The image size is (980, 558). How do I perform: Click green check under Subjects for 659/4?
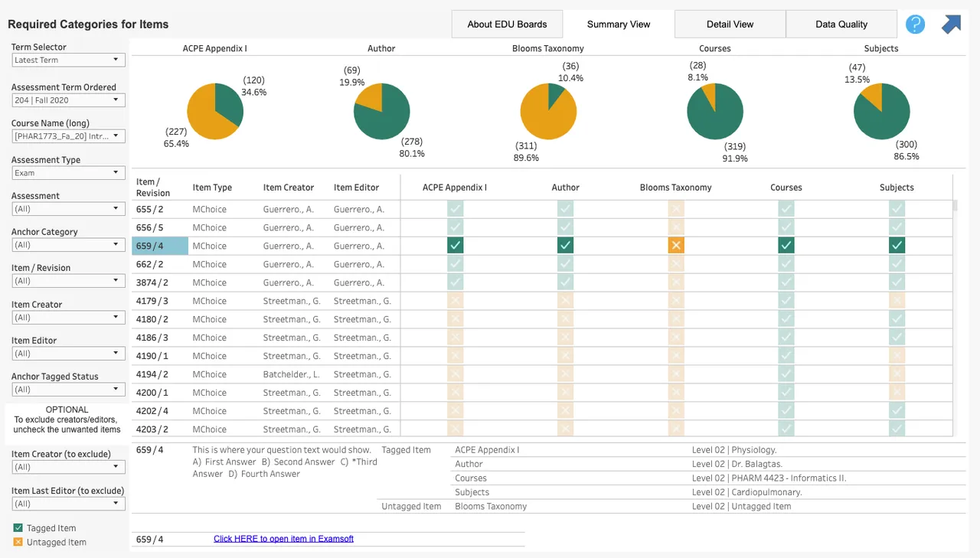coord(897,246)
